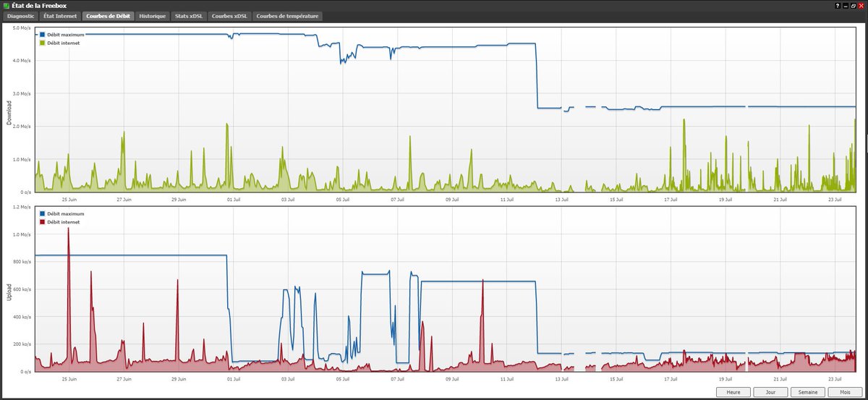
Task: Click 27 Juin date under the Upload chart
Action: click(124, 378)
